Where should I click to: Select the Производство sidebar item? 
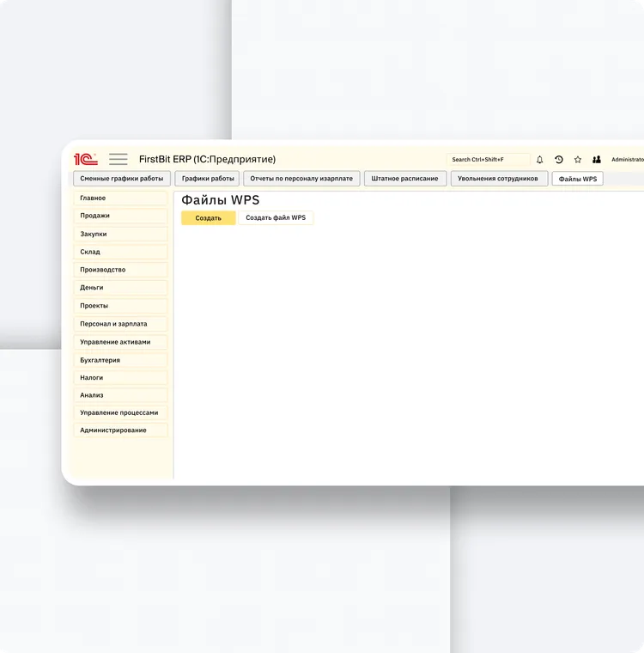point(120,270)
